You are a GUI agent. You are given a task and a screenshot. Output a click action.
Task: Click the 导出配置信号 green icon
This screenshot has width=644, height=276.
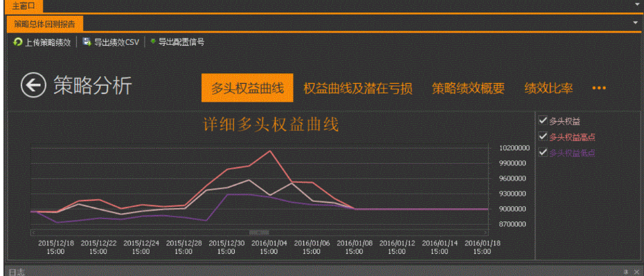tap(153, 41)
